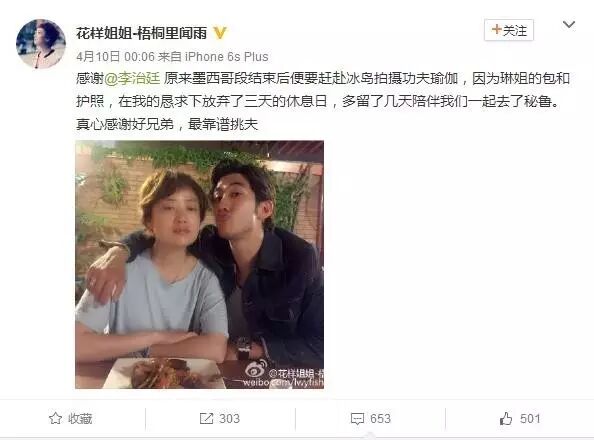Toggle the thumbs-up like icon
The height and width of the screenshot is (440, 594).
(506, 418)
